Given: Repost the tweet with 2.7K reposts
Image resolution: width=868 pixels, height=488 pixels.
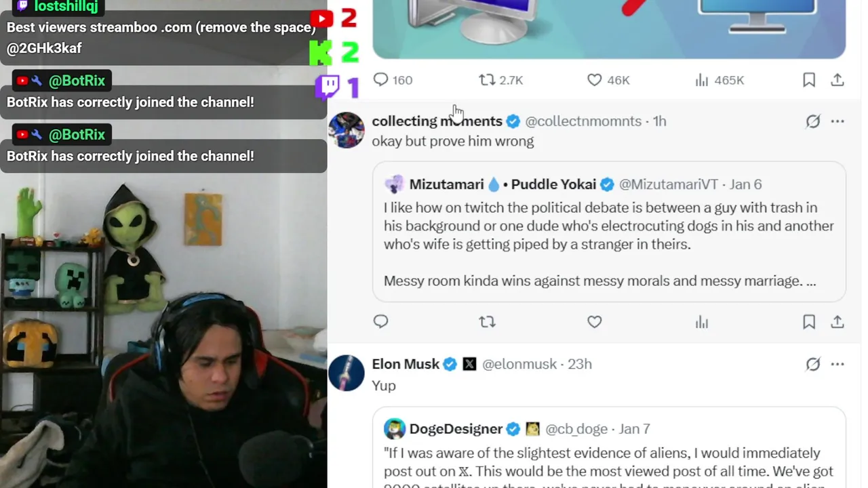Looking at the screenshot, I should [x=500, y=80].
